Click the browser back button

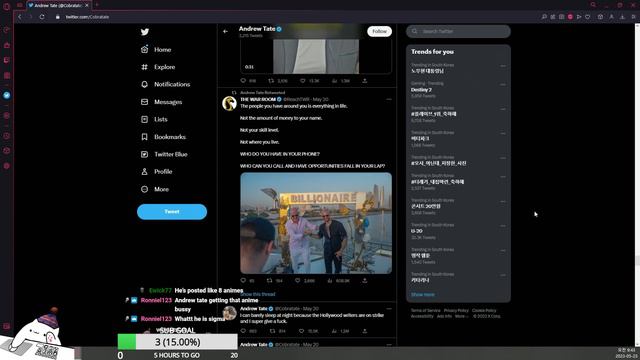20,17
